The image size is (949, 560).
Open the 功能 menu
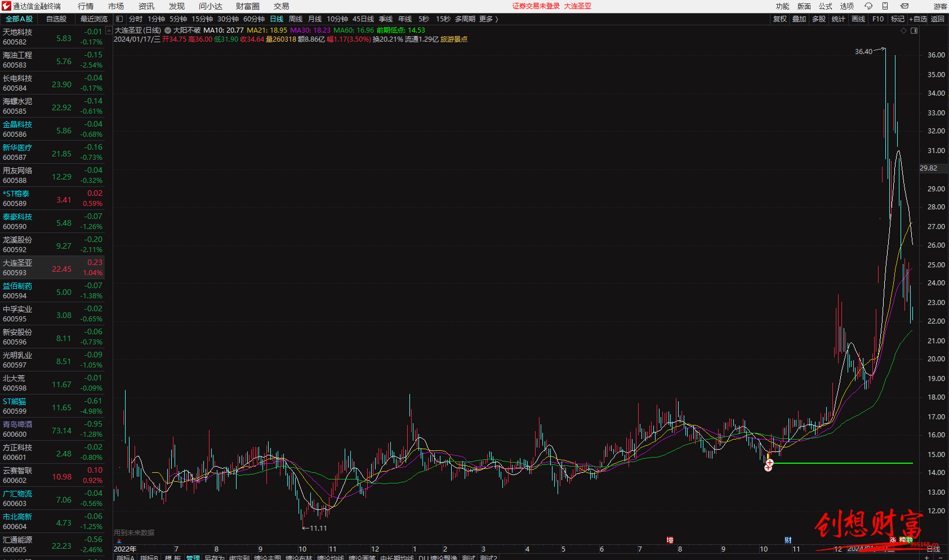click(783, 6)
